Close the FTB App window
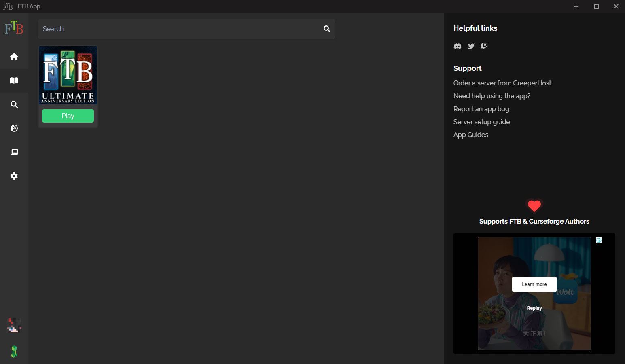The width and height of the screenshot is (625, 364). (616, 6)
